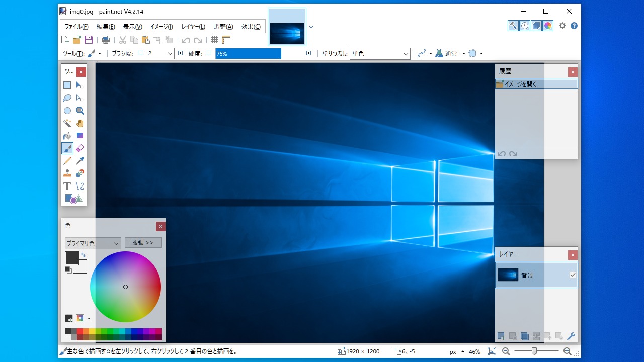Close the 履歴 history panel
The image size is (644, 362).
click(x=573, y=72)
